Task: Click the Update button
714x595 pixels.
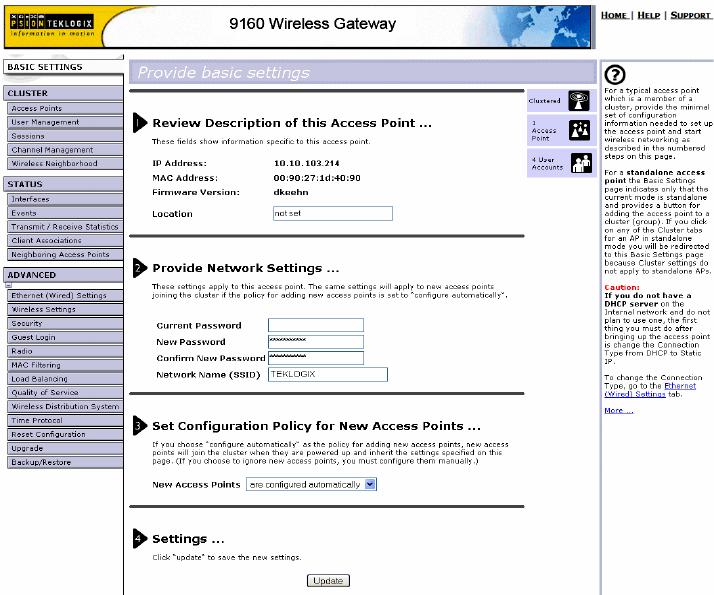Action: click(328, 580)
